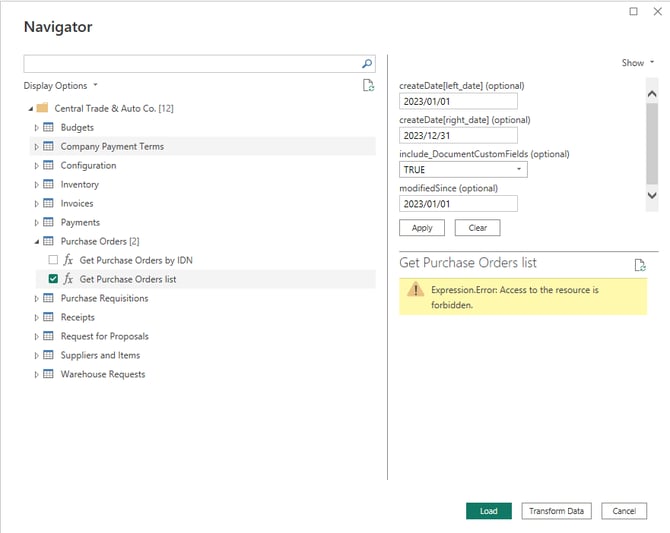This screenshot has width=670, height=533.
Task: Expand the Budgets node
Action: point(36,127)
